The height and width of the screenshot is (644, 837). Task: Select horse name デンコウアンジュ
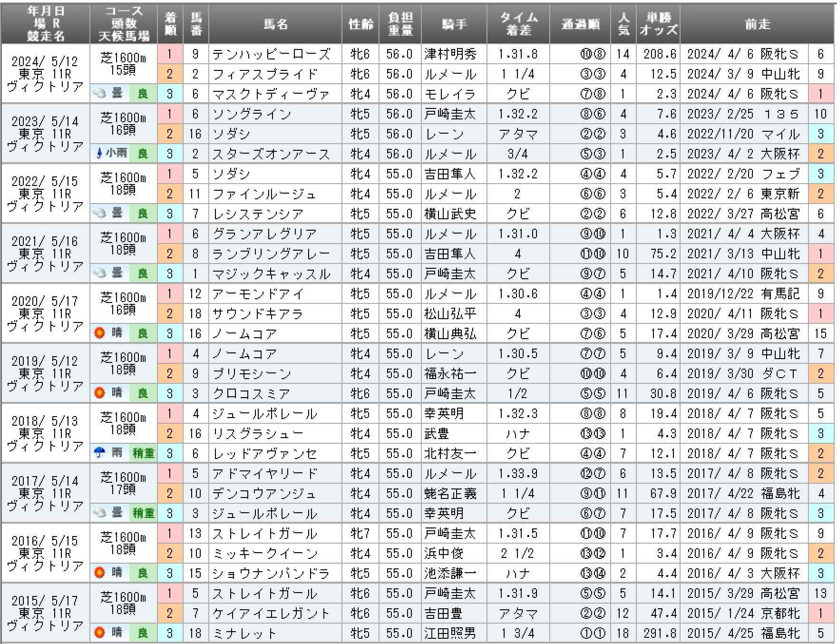264,494
